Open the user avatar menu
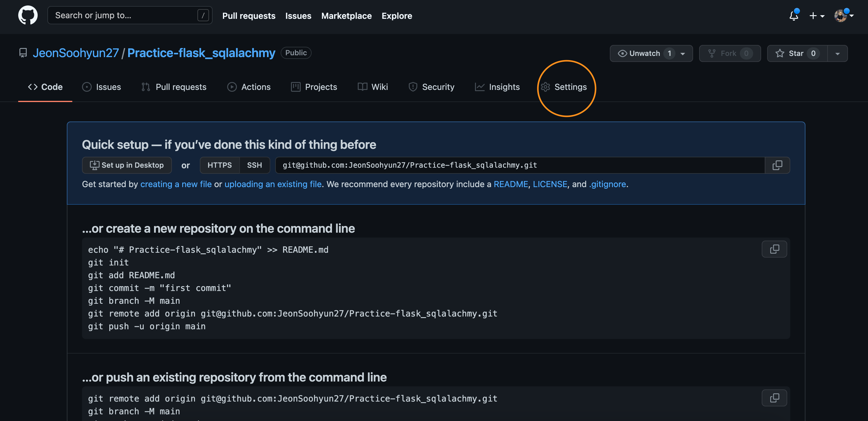Screen dimensions: 868x421 pos(843,15)
